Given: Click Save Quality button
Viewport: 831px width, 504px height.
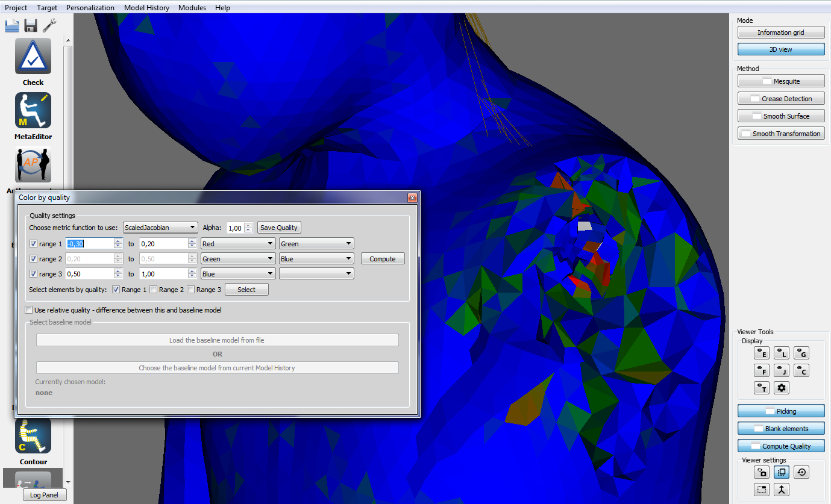Looking at the screenshot, I should [279, 228].
